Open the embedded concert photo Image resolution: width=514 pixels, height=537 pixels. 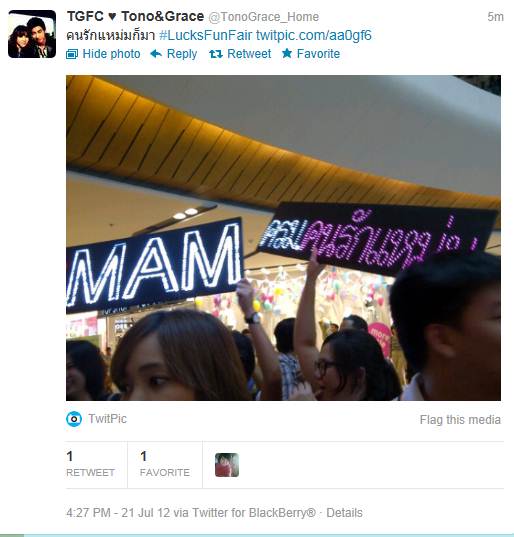284,238
